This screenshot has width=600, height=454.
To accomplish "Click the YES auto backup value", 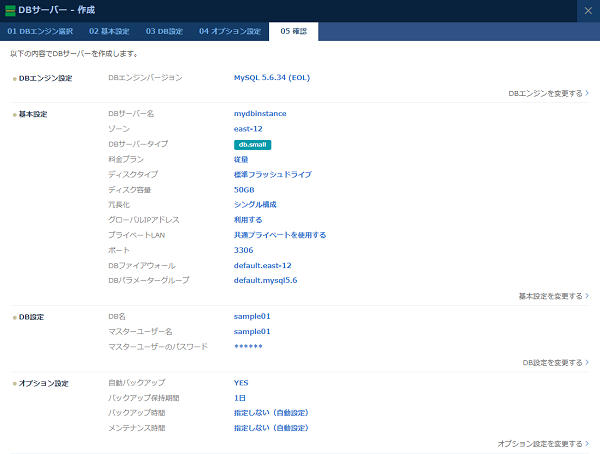I will coord(241,383).
